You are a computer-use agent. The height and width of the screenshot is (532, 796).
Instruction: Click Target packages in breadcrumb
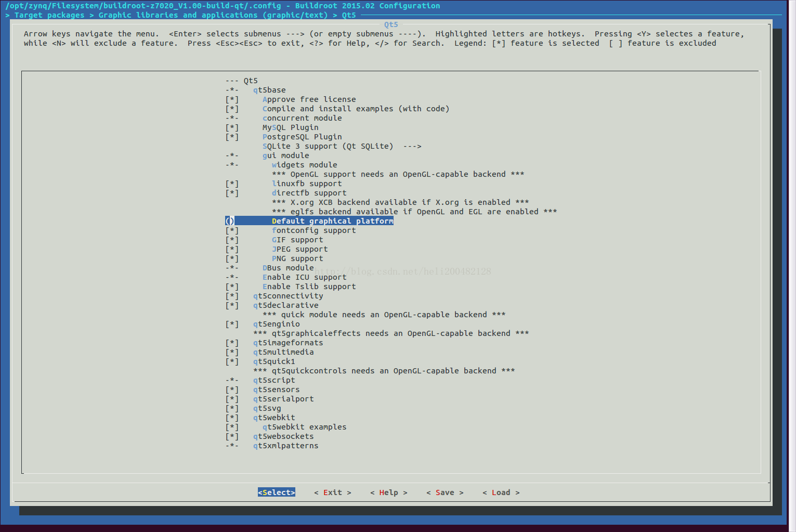point(49,15)
